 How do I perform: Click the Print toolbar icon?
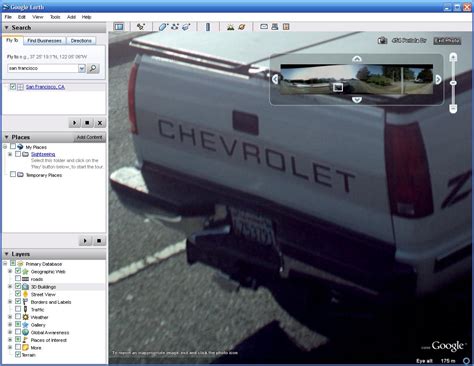(x=275, y=27)
